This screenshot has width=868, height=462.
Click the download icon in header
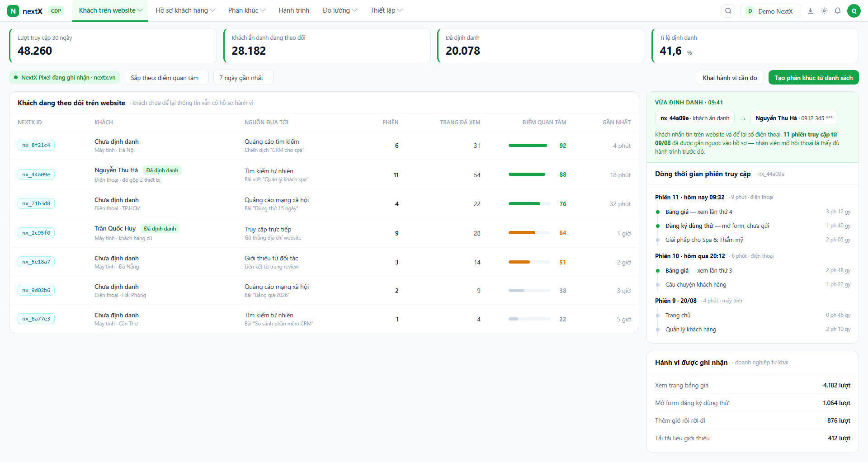811,11
